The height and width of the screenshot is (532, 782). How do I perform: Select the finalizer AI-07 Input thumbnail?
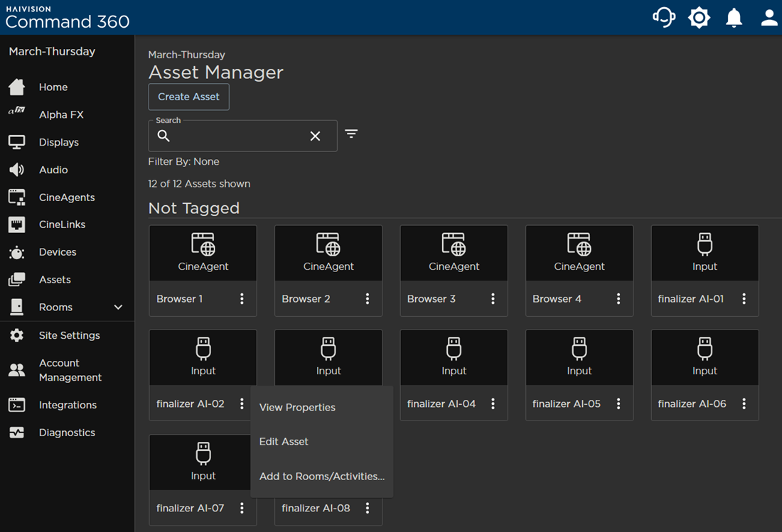pyautogui.click(x=200, y=462)
